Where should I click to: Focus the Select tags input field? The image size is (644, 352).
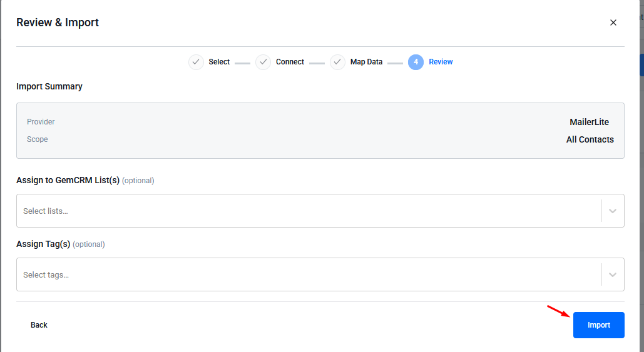pyautogui.click(x=320, y=274)
